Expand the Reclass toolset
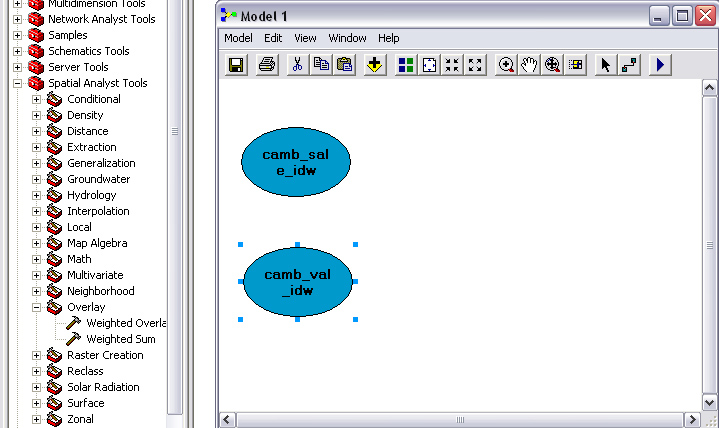The height and width of the screenshot is (428, 719). click(36, 371)
